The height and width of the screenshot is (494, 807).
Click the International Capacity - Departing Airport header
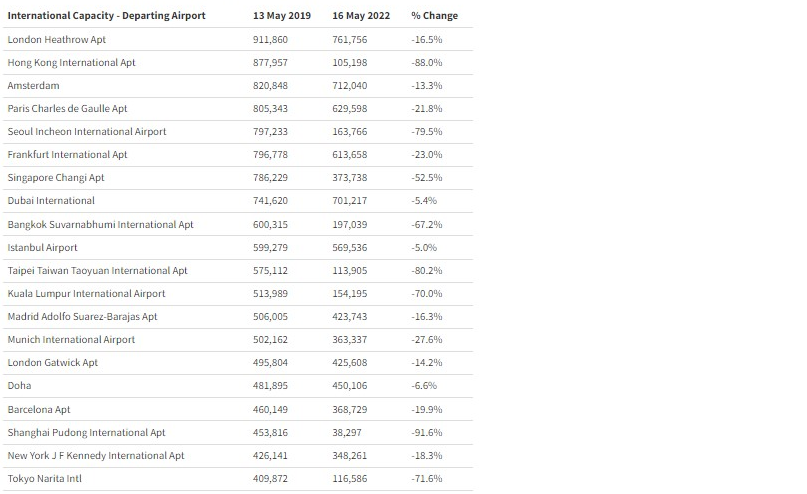point(106,15)
